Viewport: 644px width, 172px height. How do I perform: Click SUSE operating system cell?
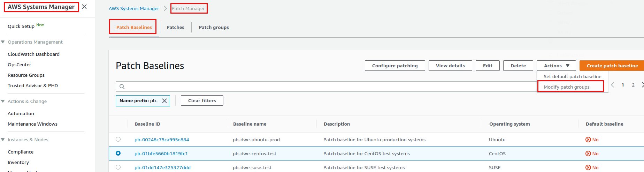point(495,167)
